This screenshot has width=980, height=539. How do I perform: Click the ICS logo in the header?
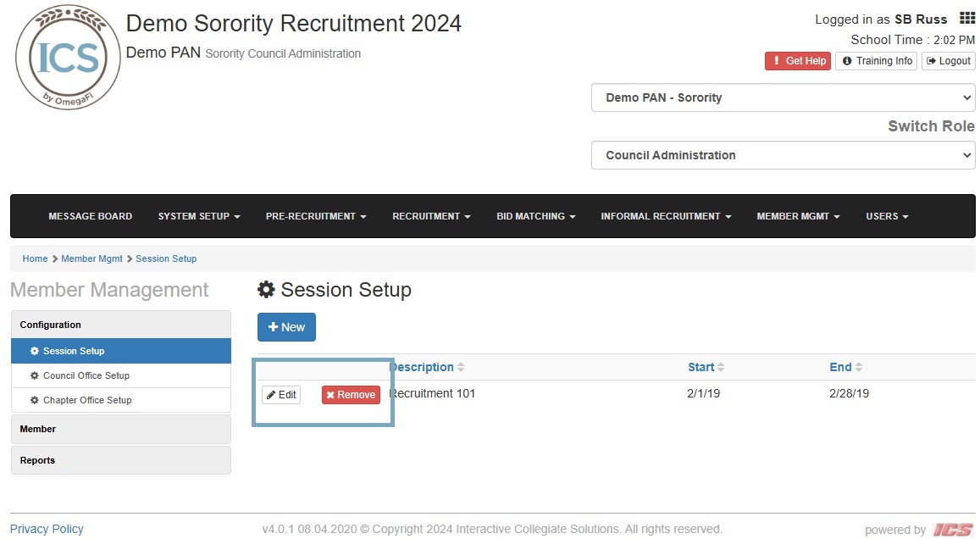(67, 56)
